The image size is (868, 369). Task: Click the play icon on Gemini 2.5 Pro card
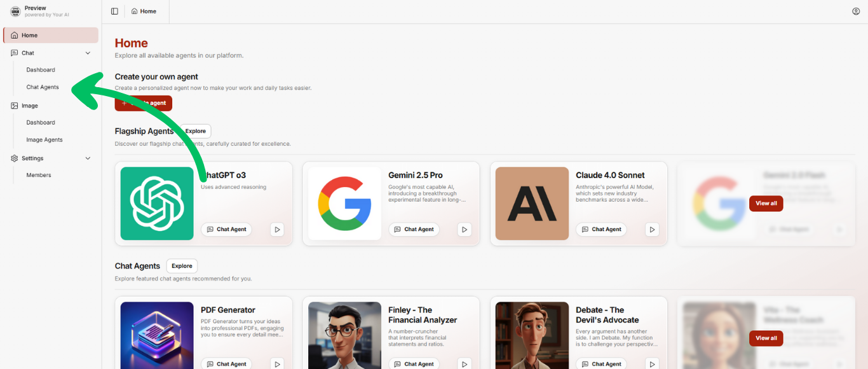tap(465, 229)
